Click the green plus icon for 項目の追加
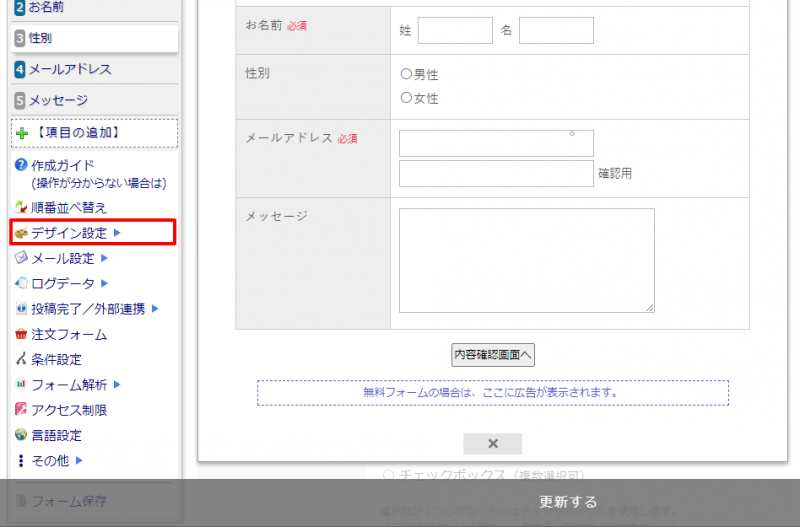The image size is (800, 527). click(22, 133)
